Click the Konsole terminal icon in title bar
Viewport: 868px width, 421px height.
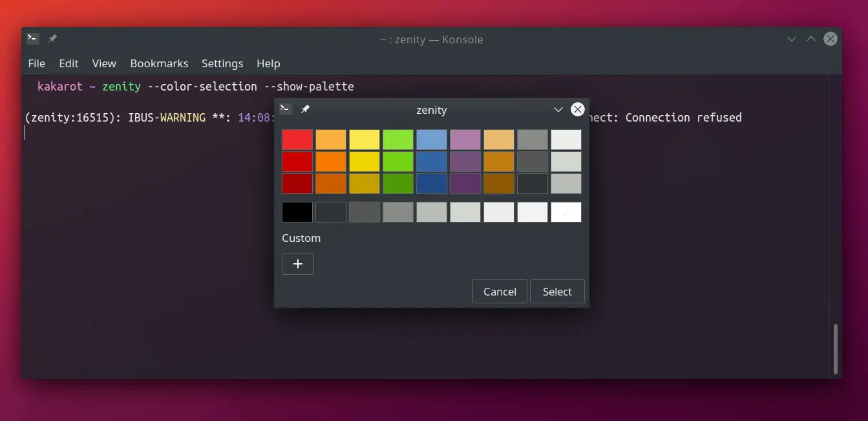(x=32, y=39)
